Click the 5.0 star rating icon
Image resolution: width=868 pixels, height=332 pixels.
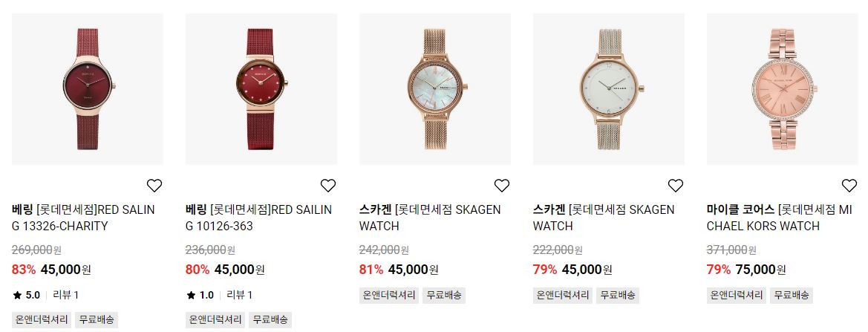click(17, 295)
